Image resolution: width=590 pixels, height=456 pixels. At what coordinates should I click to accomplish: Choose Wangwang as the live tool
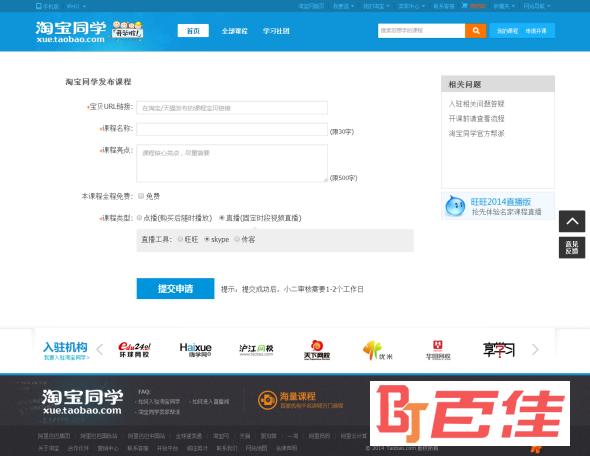pos(180,239)
